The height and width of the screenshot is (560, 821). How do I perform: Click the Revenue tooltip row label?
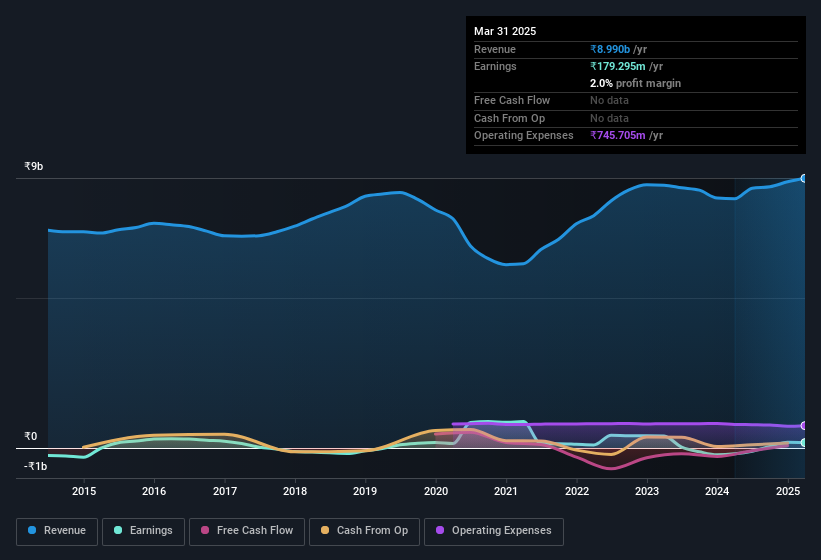click(495, 49)
